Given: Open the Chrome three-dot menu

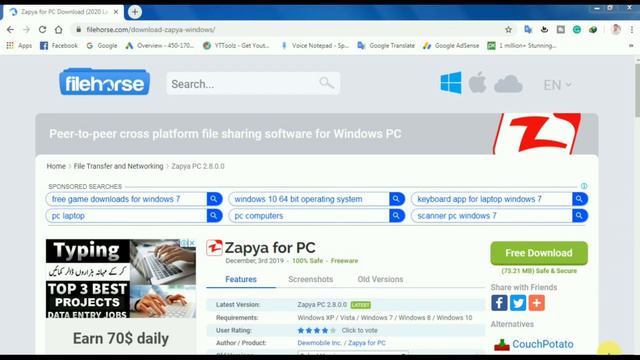Looking at the screenshot, I should (631, 29).
